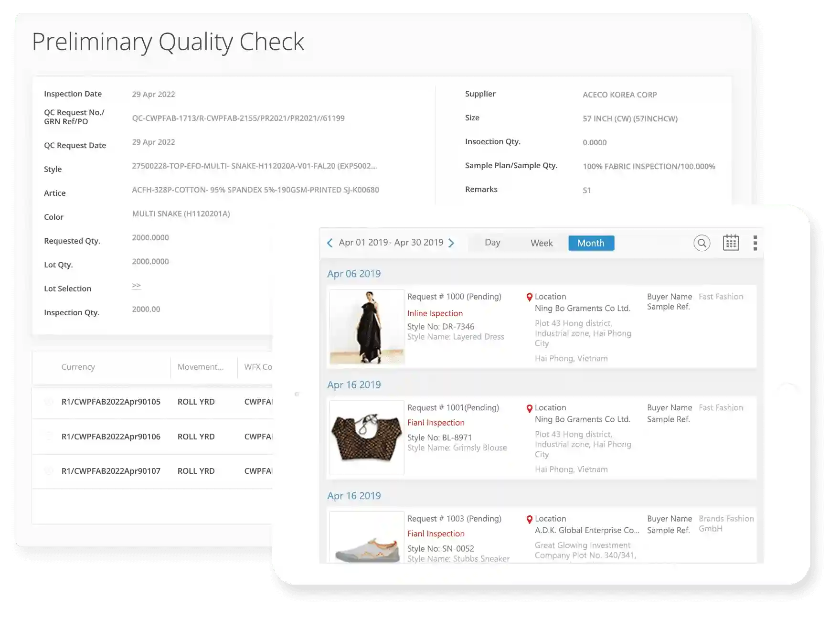840x619 pixels.
Task: Open the calendar date picker icon
Action: [731, 243]
